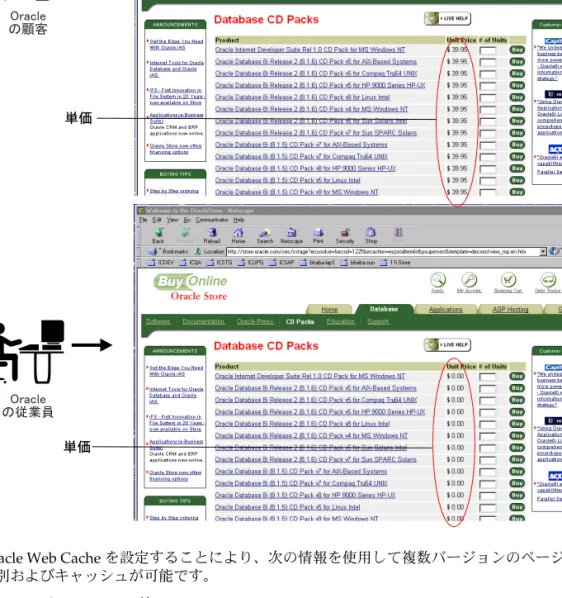Switch to the ASP Hosting store tab
Viewport: 562px width, 598px height.
click(510, 309)
